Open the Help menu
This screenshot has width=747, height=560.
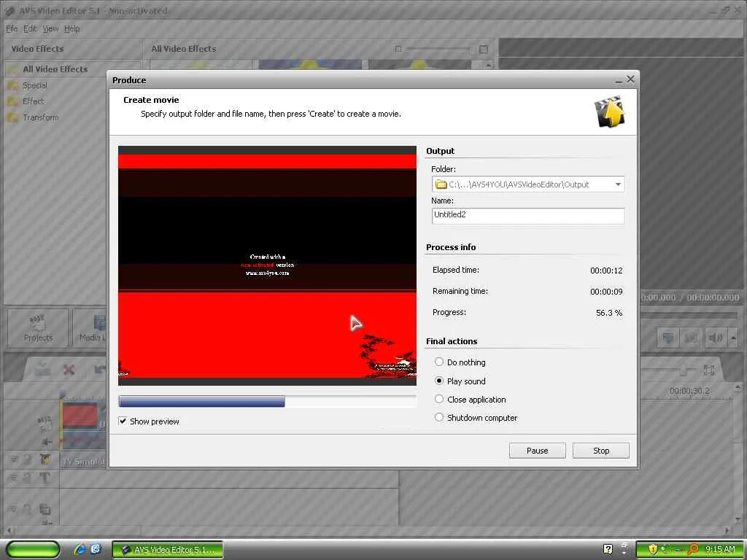[x=72, y=28]
